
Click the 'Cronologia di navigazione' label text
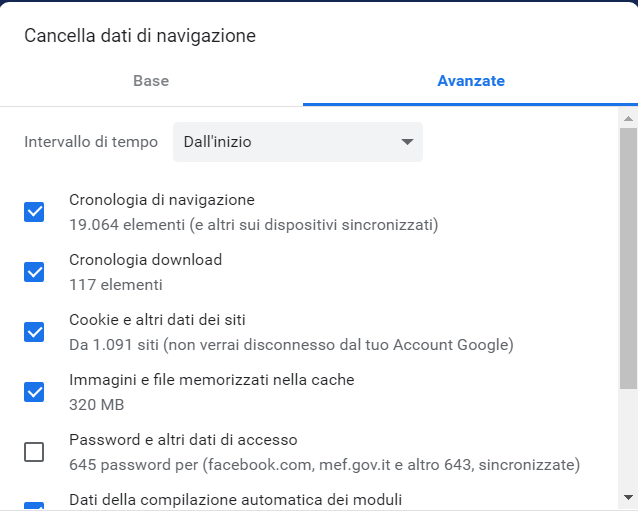[x=161, y=200]
